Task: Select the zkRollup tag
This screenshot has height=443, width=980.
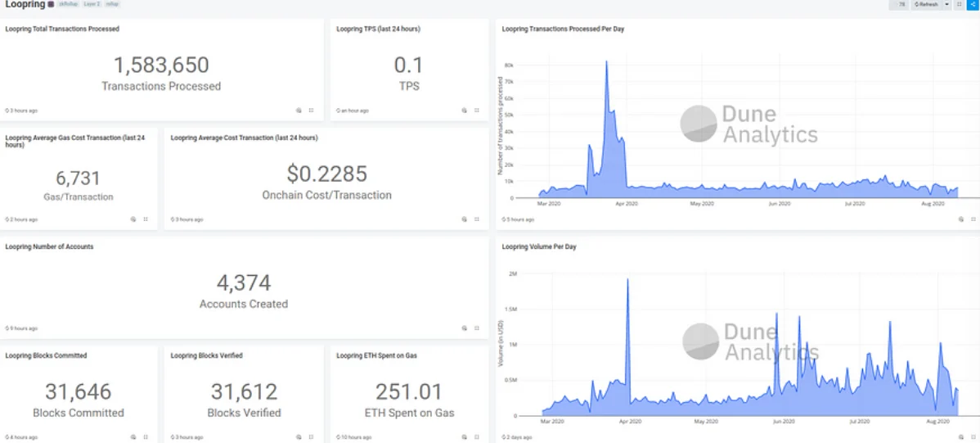Action: (x=68, y=4)
